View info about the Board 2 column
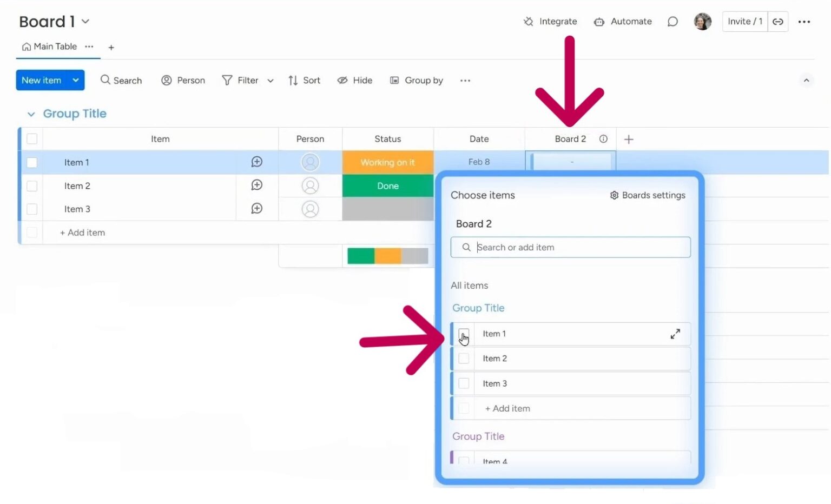 click(603, 138)
